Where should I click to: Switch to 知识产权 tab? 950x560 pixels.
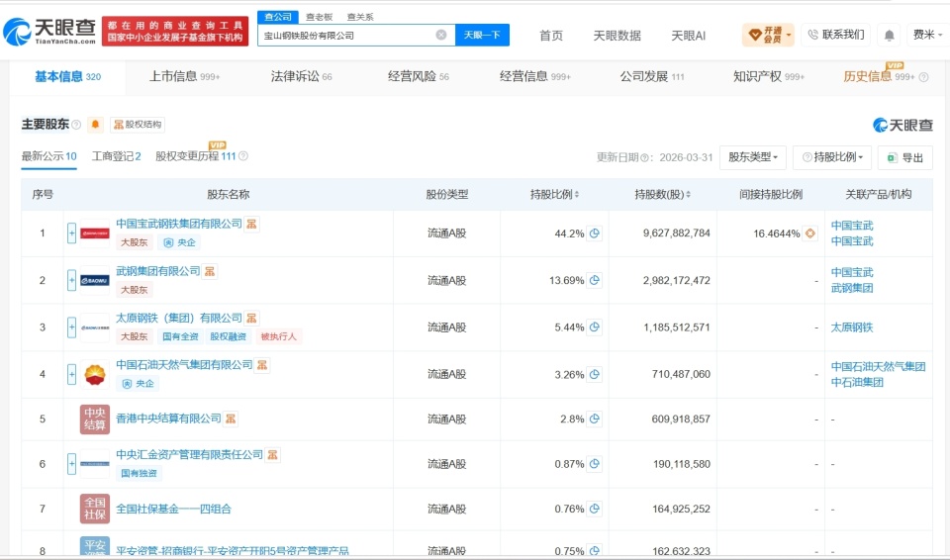click(x=768, y=76)
